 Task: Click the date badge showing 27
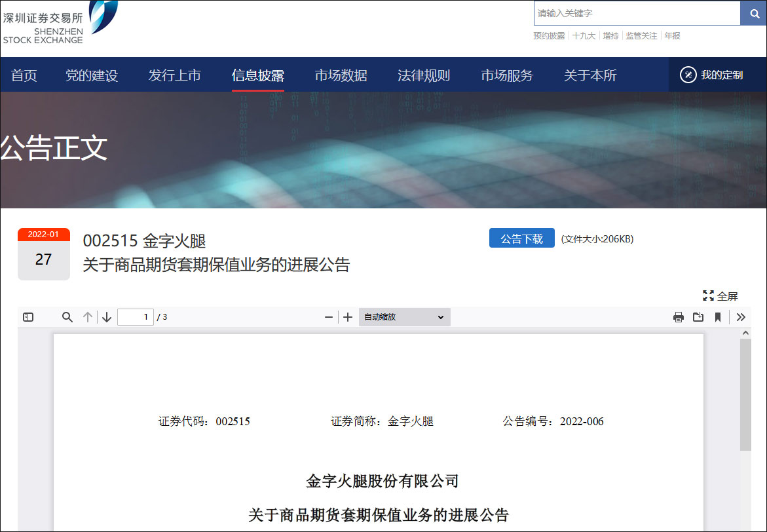[x=43, y=259]
